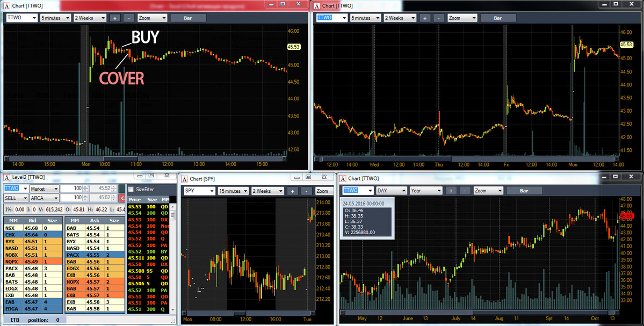Screen dimensions: 644x326
Task: Click the Bar button on top-left TTWO chart
Action: click(x=187, y=18)
